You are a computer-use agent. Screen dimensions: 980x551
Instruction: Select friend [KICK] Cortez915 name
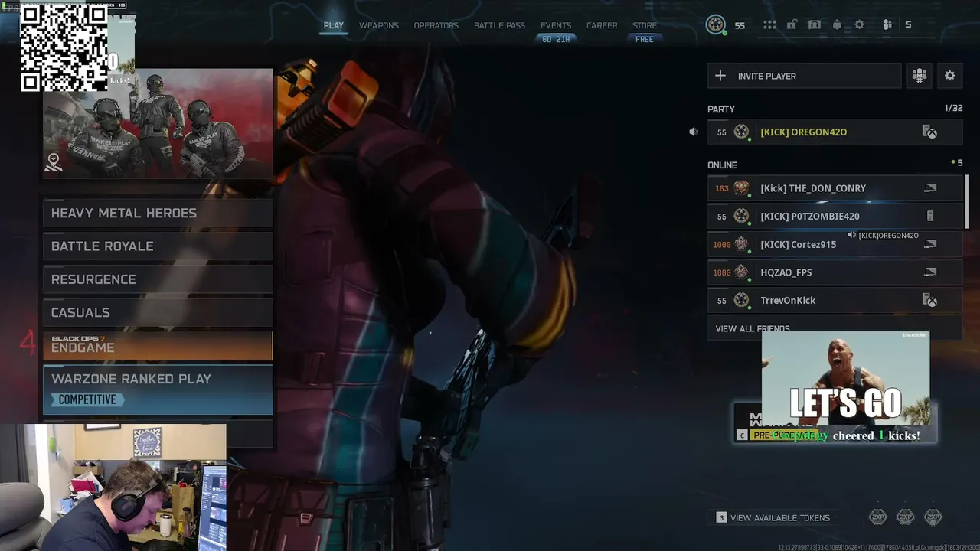click(798, 244)
